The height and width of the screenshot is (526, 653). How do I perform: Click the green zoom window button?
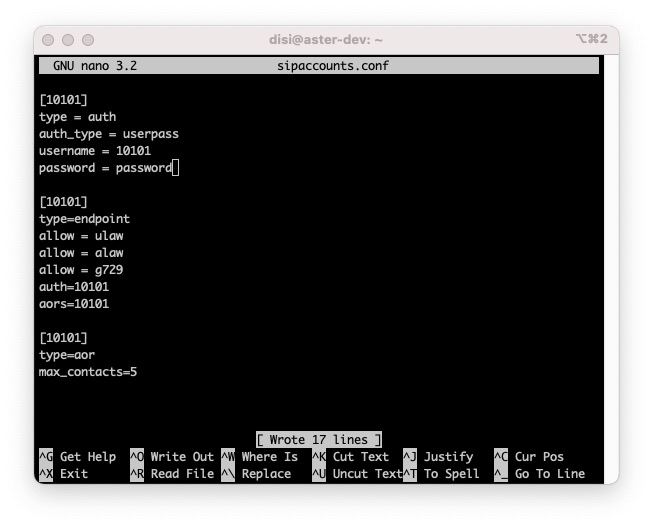(x=88, y=40)
